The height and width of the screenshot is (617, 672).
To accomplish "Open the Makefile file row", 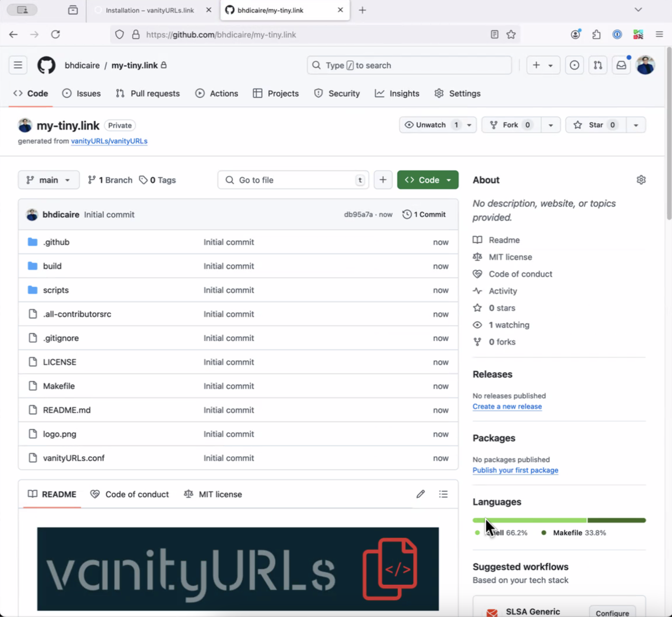I will pyautogui.click(x=238, y=386).
